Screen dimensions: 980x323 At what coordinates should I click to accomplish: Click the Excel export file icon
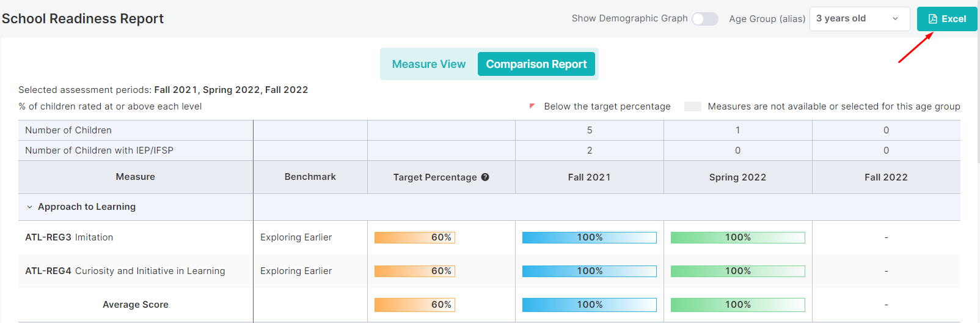(x=932, y=19)
